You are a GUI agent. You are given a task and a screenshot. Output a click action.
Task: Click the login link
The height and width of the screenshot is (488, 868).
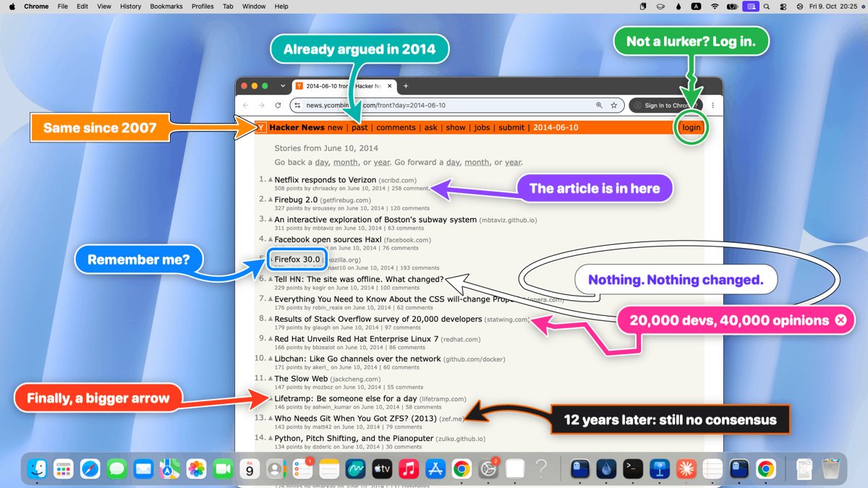pyautogui.click(x=692, y=128)
